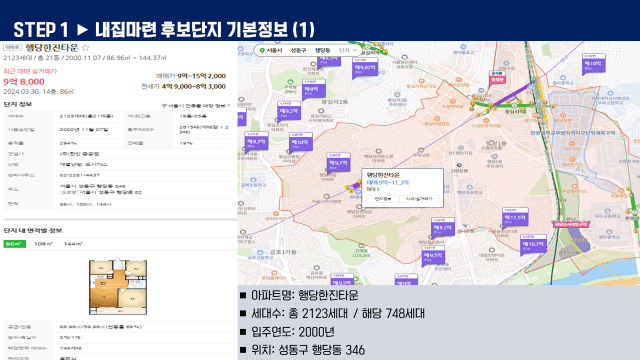The image size is (640, 360).
Task: Click the 매 10억 marker at top right
Action: [593, 63]
